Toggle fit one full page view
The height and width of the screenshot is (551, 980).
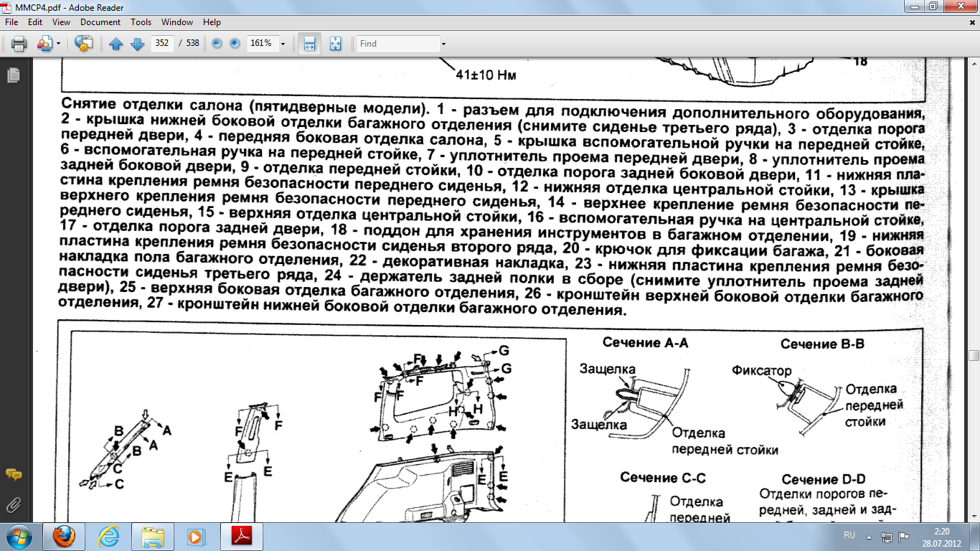tap(335, 44)
